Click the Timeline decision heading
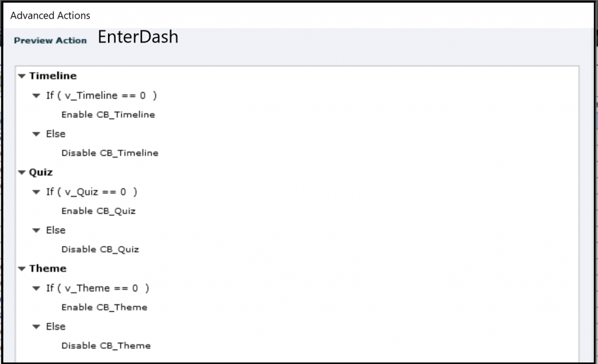This screenshot has width=598, height=364. (x=53, y=76)
